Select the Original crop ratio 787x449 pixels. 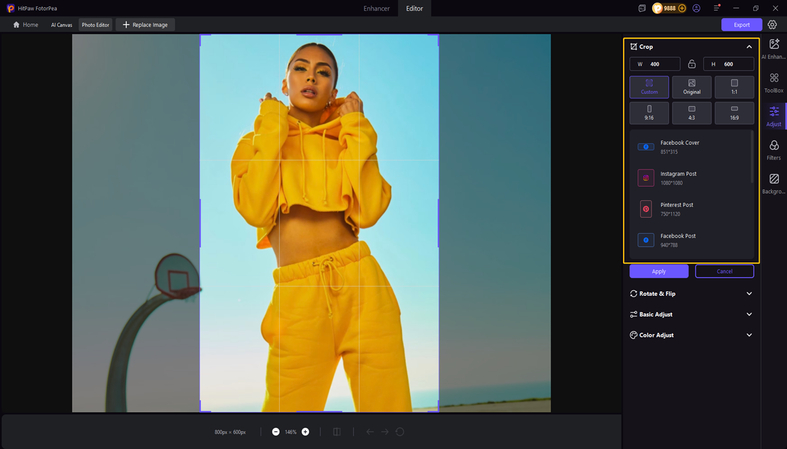click(x=692, y=87)
